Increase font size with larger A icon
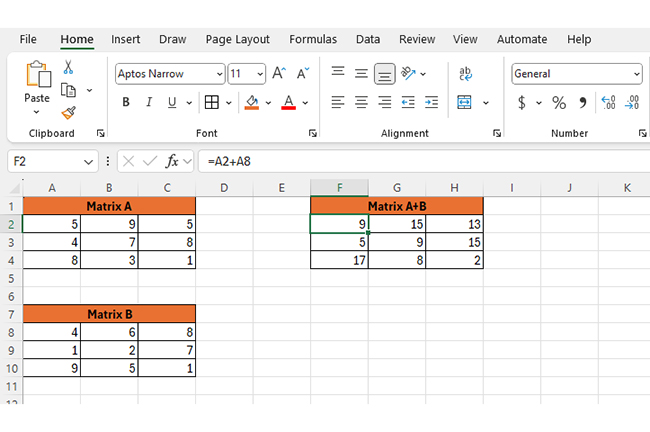 (279, 74)
